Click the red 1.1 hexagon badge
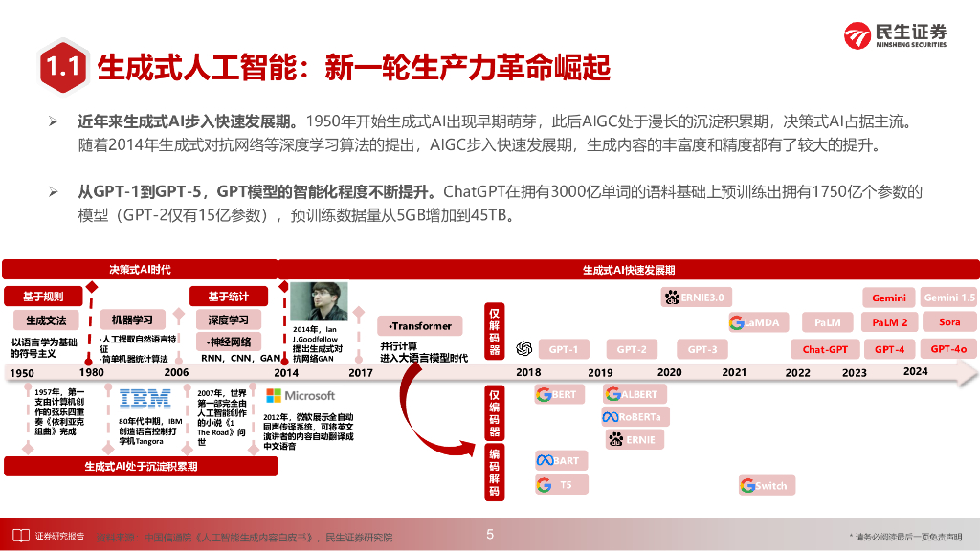This screenshot has width=980, height=551. click(x=63, y=68)
